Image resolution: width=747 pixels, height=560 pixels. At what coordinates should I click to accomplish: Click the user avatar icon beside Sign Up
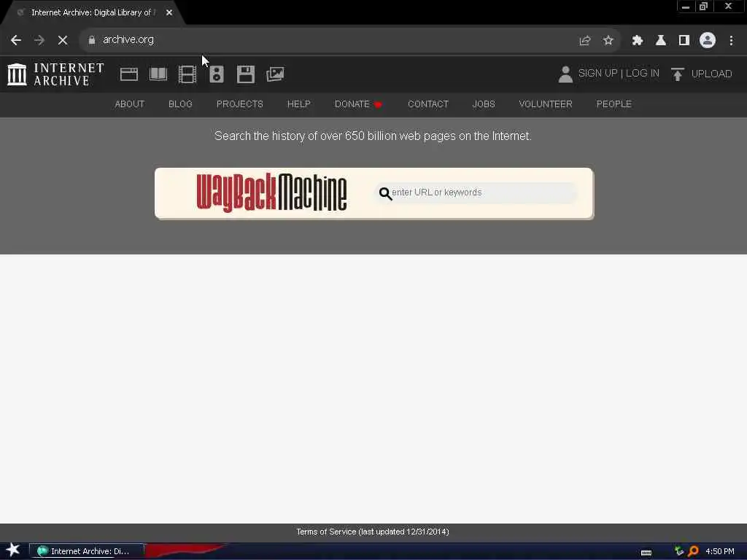pyautogui.click(x=565, y=74)
